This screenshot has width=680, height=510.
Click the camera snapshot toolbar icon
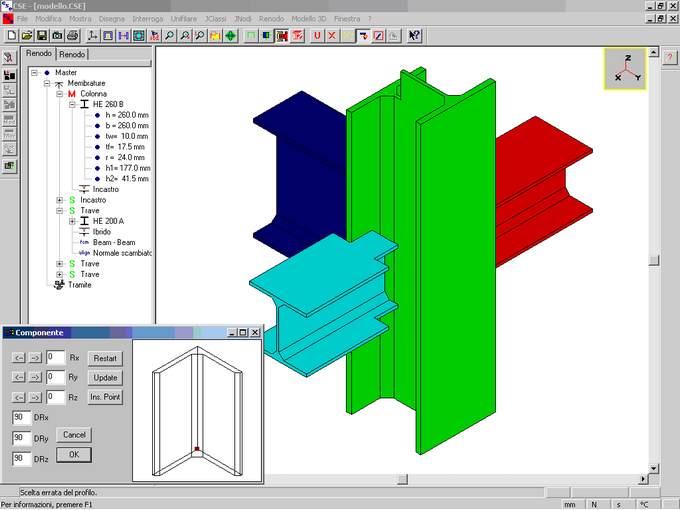point(57,36)
